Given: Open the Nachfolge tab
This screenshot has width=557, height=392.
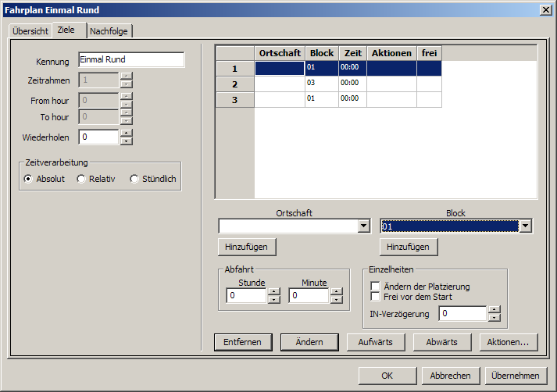Looking at the screenshot, I should 109,31.
